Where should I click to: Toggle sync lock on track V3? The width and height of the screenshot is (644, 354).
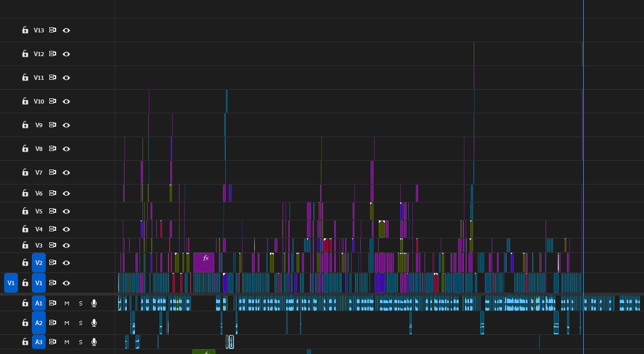click(53, 245)
